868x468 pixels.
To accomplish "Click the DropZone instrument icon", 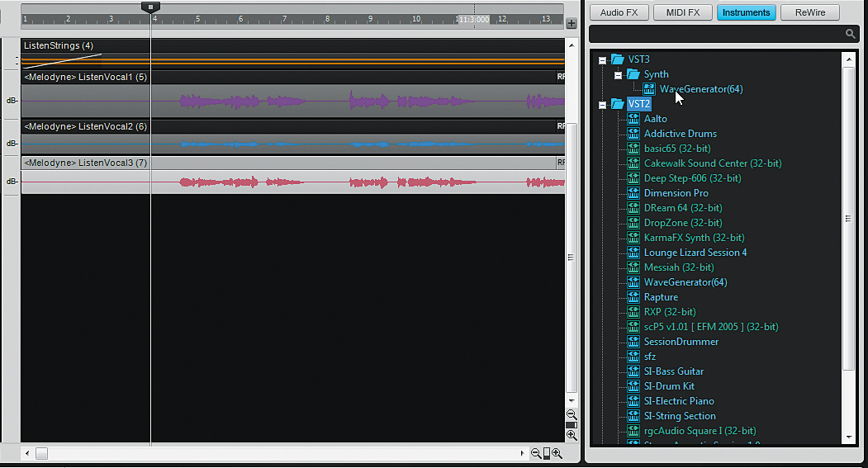I will click(633, 223).
